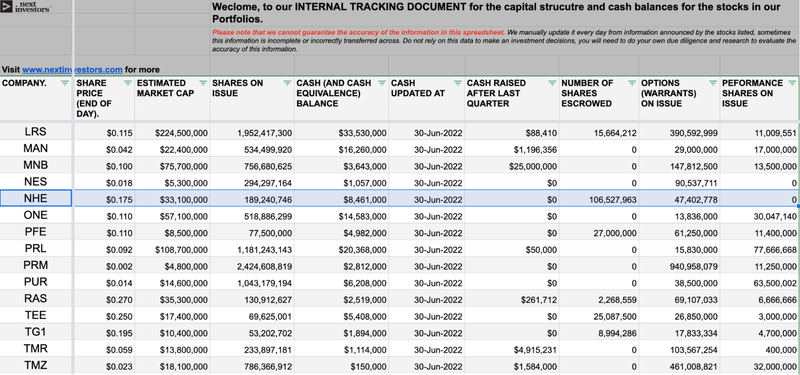The height and width of the screenshot is (375, 800).
Task: Select company cell TMZ
Action: [x=35, y=365]
